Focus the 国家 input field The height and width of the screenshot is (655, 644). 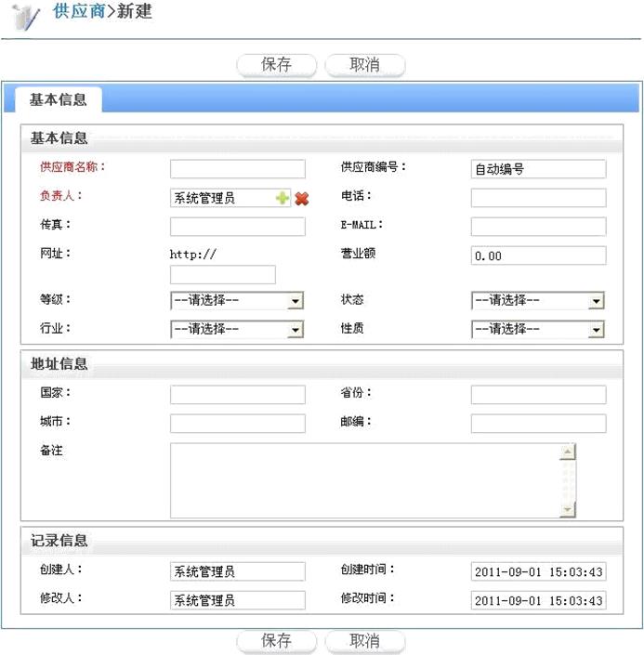coord(237,394)
